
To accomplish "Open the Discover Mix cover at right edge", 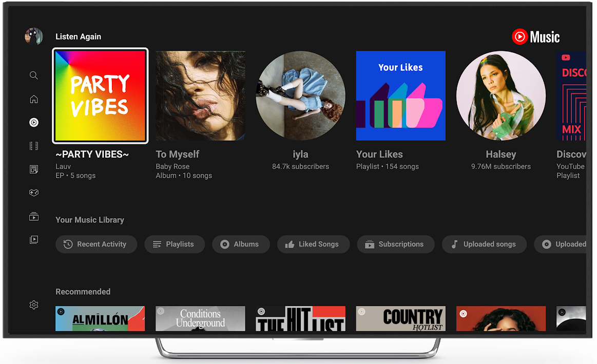I will click(x=571, y=95).
